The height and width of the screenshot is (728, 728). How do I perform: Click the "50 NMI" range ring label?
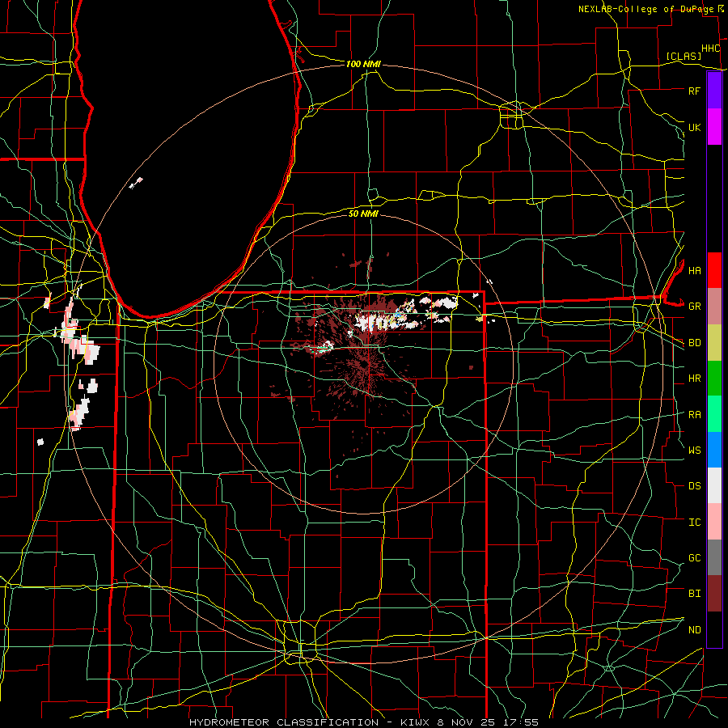(363, 214)
